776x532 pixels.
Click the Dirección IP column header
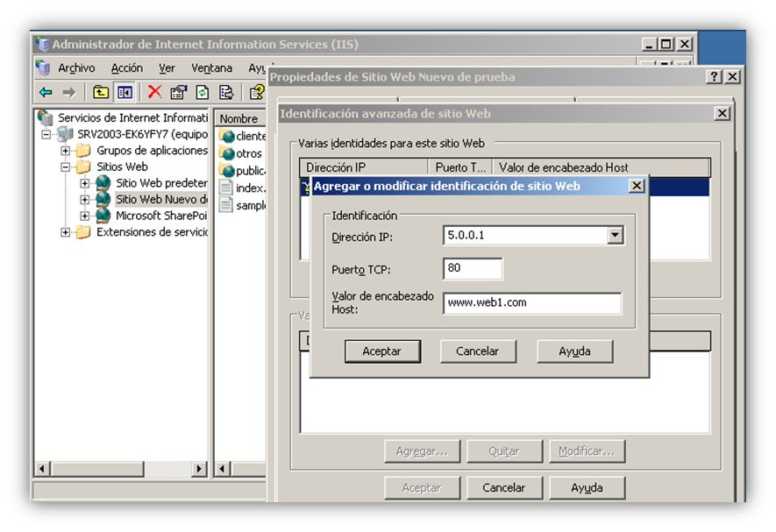(364, 167)
